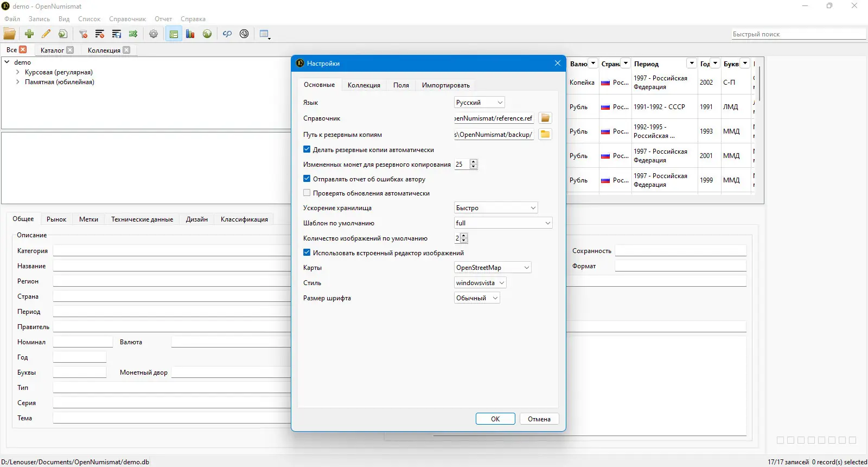Close the Каталог tab
The image size is (868, 467).
point(70,50)
